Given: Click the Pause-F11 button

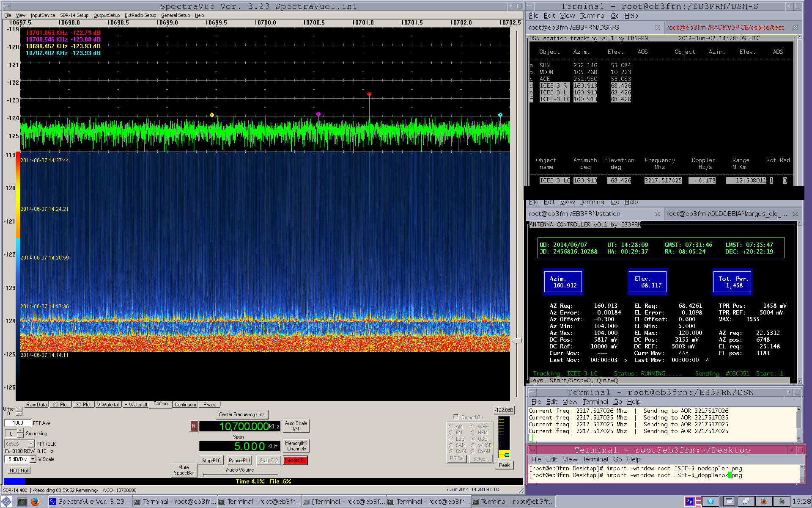Looking at the screenshot, I should pyautogui.click(x=239, y=461).
